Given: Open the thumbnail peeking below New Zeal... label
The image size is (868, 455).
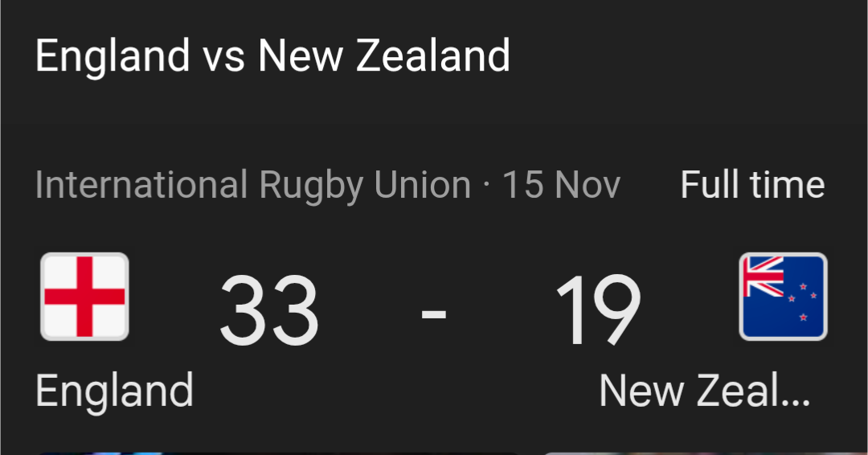Looking at the screenshot, I should pos(703,453).
